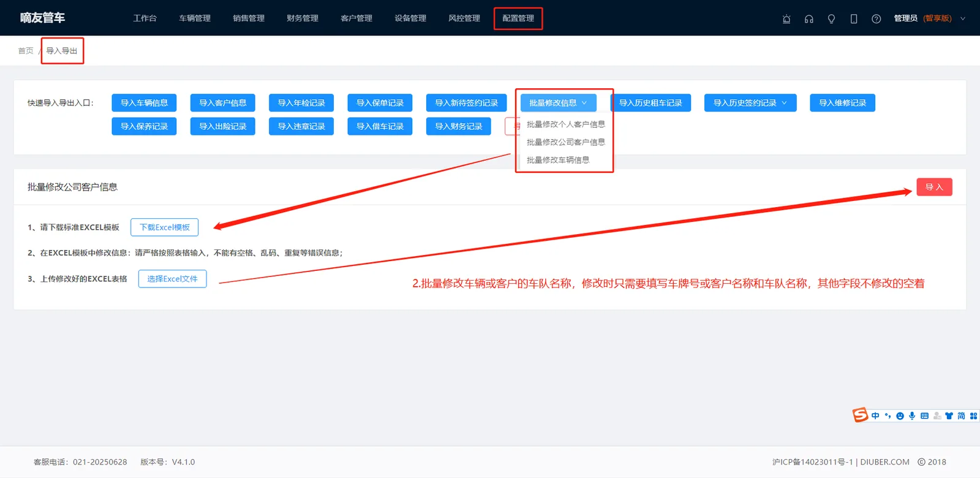Click the headset customer service icon

click(809, 19)
